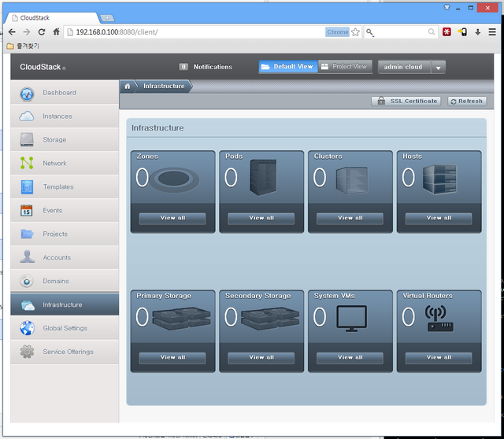This screenshot has height=439, width=504.
Task: Open the Service Offerings menu item
Action: click(x=65, y=352)
